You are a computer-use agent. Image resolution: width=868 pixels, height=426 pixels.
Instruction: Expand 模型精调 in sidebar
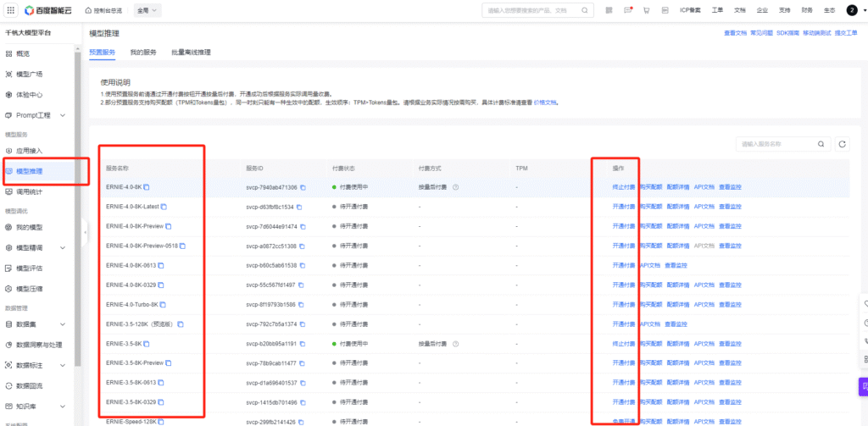pos(63,248)
